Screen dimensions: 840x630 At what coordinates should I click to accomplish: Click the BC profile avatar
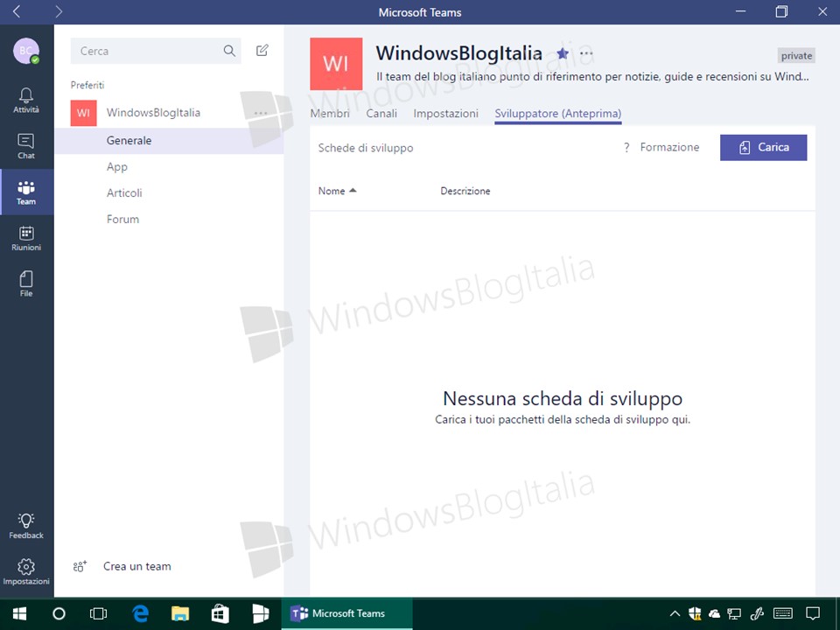click(x=25, y=51)
